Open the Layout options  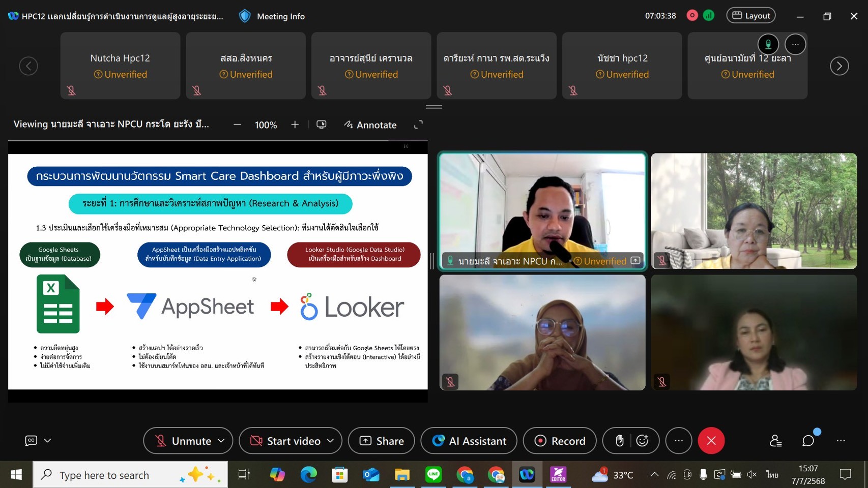coord(750,15)
